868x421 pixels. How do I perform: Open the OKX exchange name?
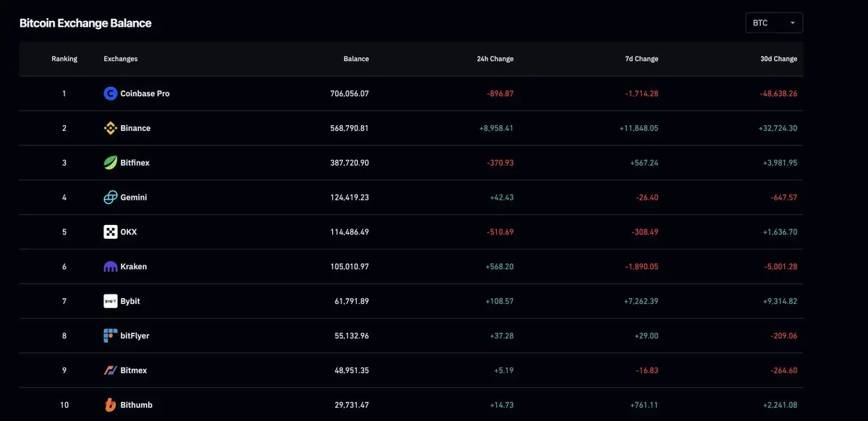click(x=129, y=232)
